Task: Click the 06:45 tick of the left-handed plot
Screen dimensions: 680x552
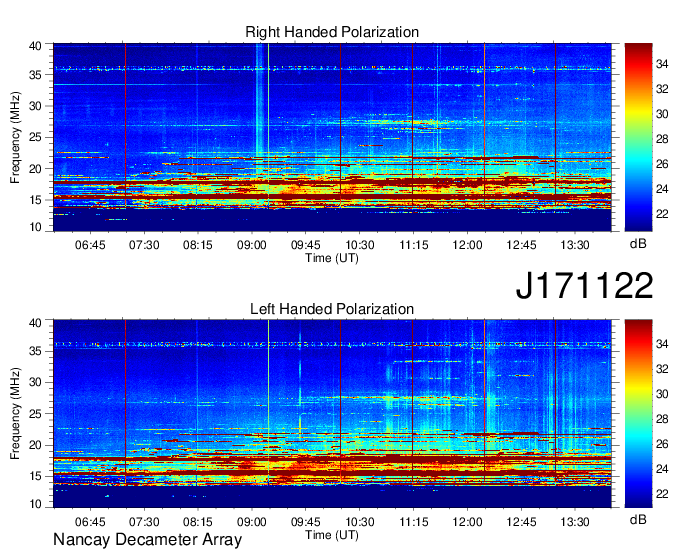Action: (90, 521)
